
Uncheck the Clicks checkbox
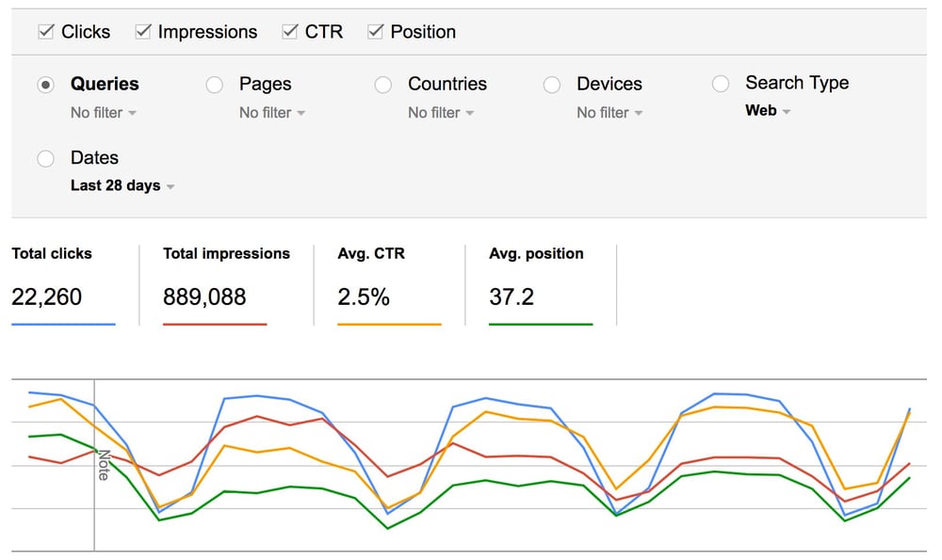(x=45, y=31)
